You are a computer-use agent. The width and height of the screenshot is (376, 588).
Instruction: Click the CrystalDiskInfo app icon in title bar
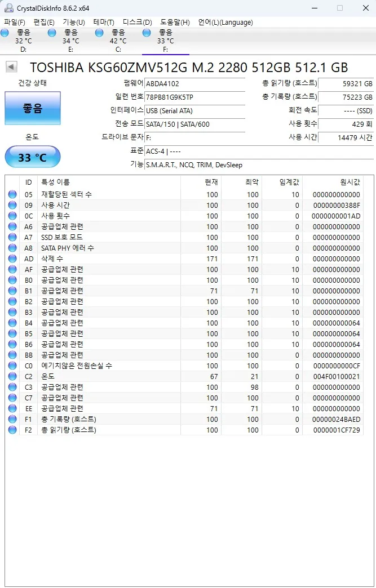click(8, 8)
